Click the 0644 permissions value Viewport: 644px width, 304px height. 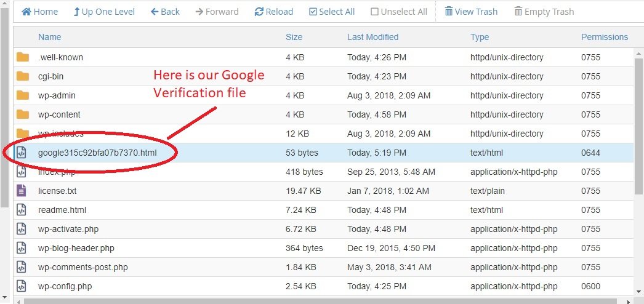(x=590, y=153)
